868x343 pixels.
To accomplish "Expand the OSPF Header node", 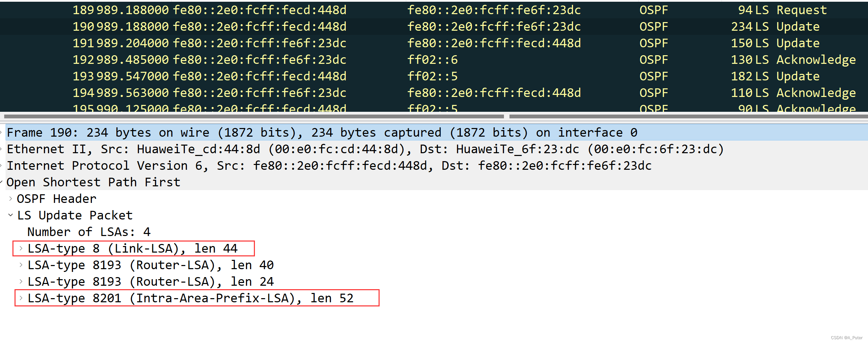I will coord(11,199).
